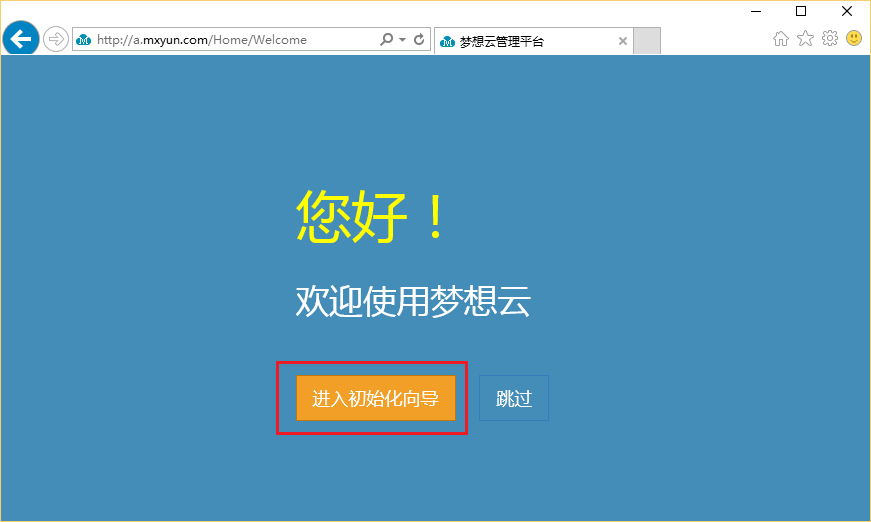Viewport: 871px width, 522px height.
Task: Close the 梦想云管理平台 tab
Action: pyautogui.click(x=623, y=41)
